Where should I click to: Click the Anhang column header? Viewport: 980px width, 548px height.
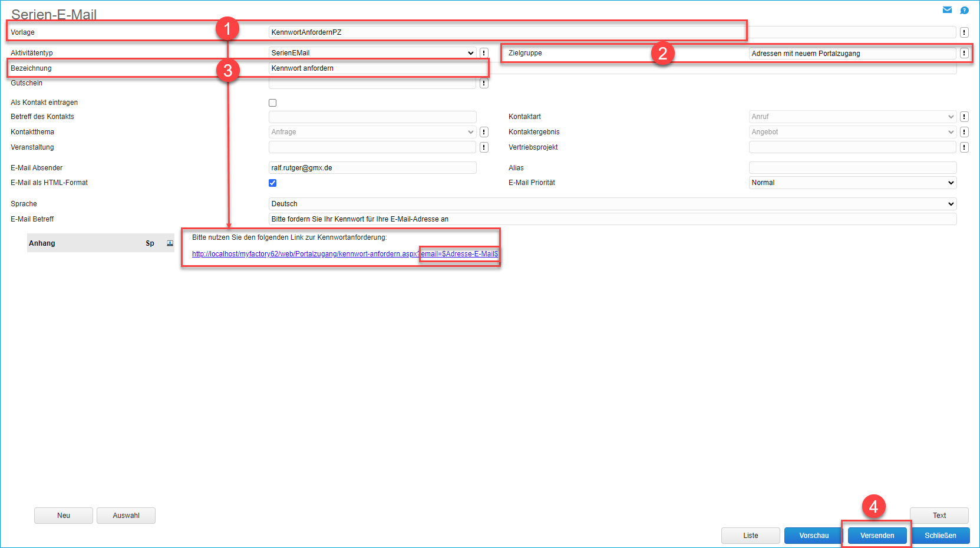pyautogui.click(x=42, y=243)
